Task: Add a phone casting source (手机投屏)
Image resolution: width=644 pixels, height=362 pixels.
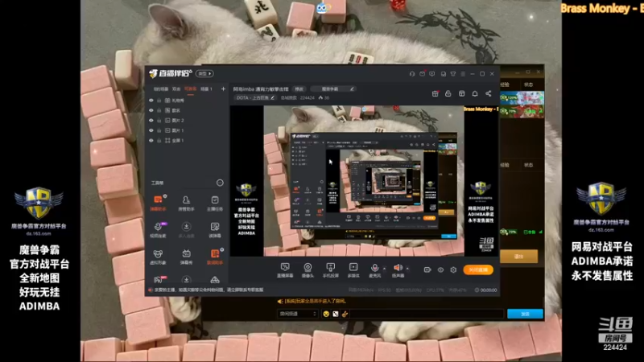Action: 330,270
